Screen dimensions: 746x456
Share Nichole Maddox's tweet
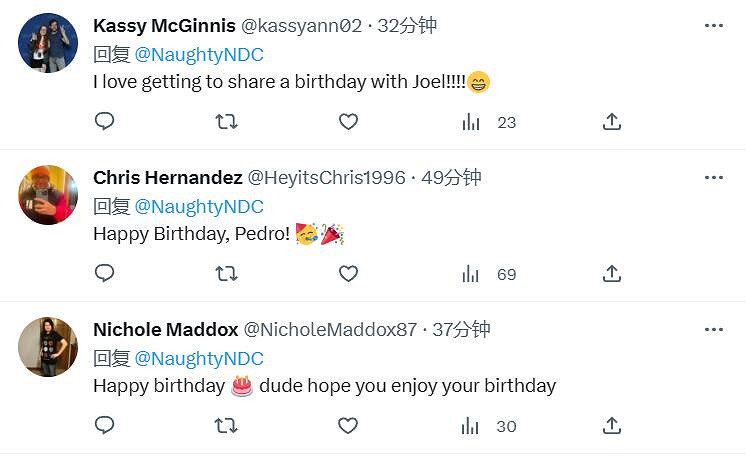612,426
